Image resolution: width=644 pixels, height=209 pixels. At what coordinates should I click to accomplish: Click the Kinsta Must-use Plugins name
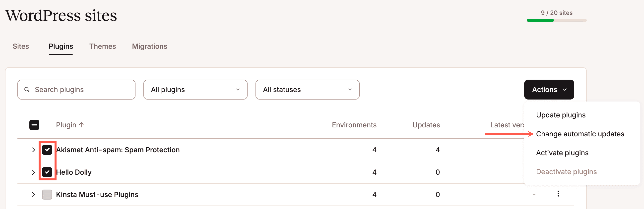pyautogui.click(x=97, y=195)
